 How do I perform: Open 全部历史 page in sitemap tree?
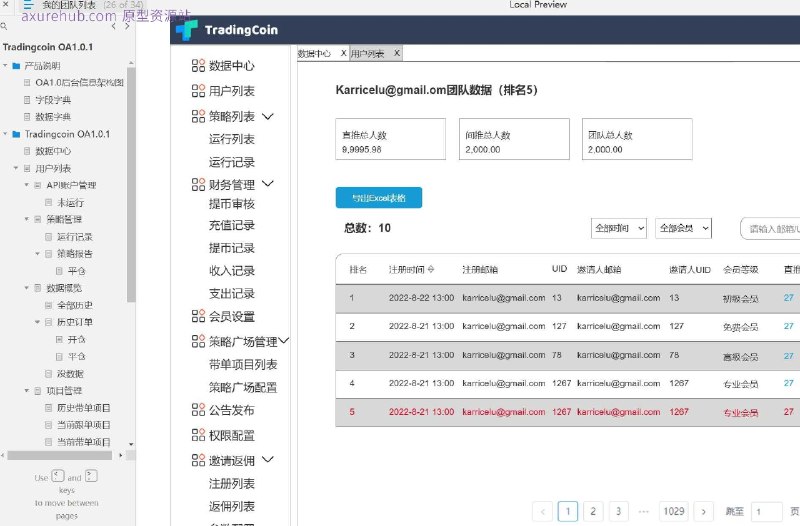click(x=74, y=305)
